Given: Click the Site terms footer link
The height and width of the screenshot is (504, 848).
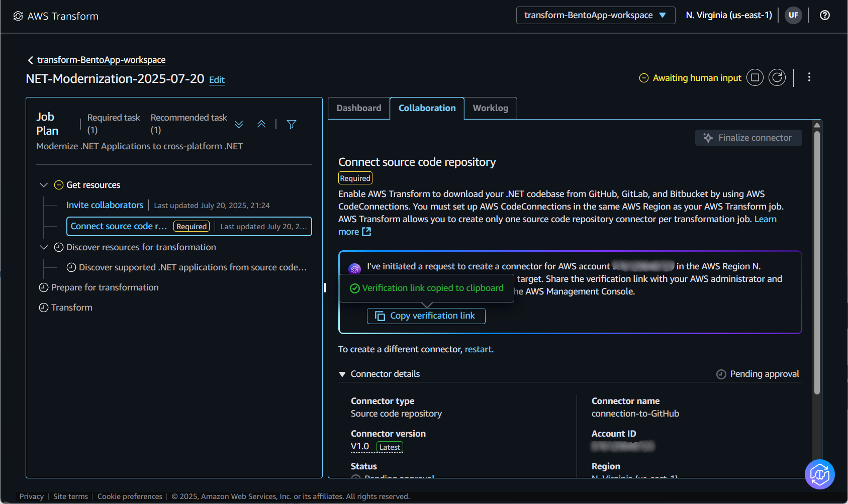Looking at the screenshot, I should (x=70, y=496).
